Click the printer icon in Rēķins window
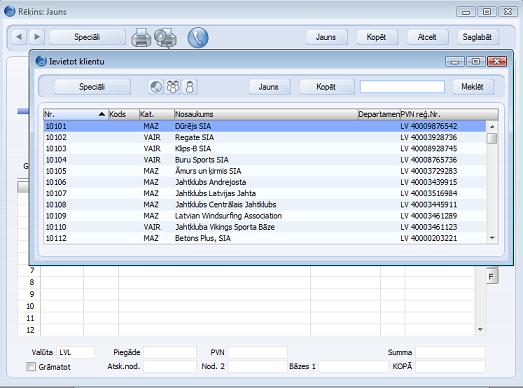This screenshot has height=388, width=523. 141,37
